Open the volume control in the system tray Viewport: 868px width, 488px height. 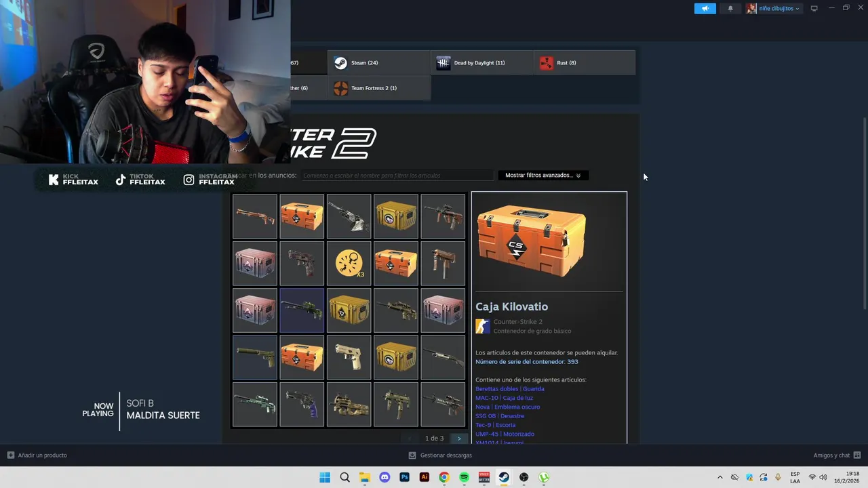tap(825, 477)
